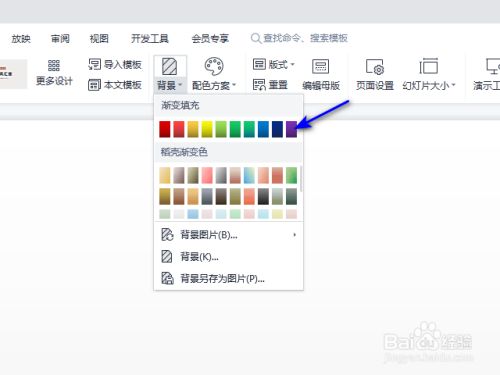The height and width of the screenshot is (375, 500).
Task: Click the 版式 layout icon
Action: click(x=259, y=64)
